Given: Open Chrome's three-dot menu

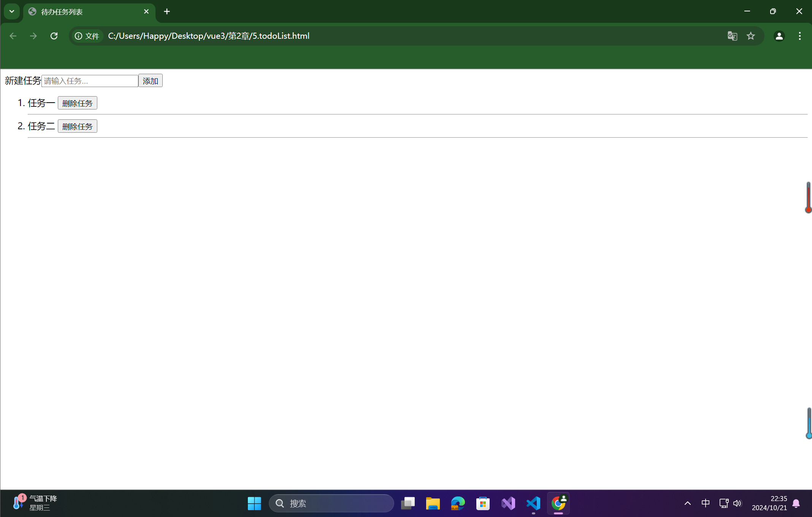Looking at the screenshot, I should [x=799, y=36].
